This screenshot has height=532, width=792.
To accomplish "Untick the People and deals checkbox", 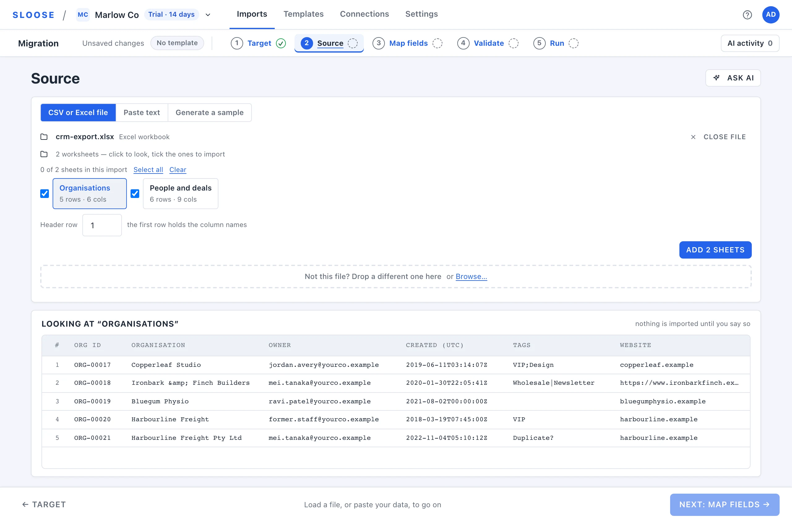I will point(135,193).
